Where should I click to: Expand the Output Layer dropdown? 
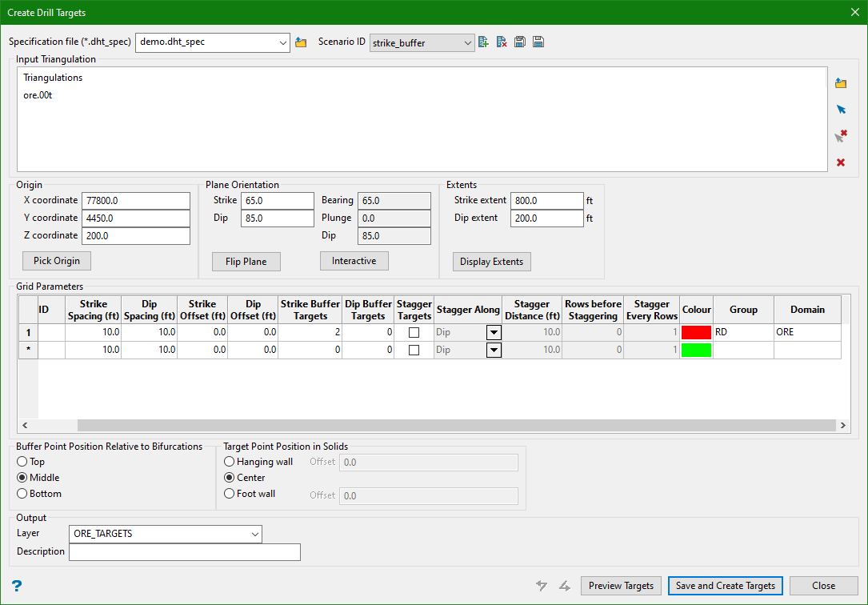(255, 534)
